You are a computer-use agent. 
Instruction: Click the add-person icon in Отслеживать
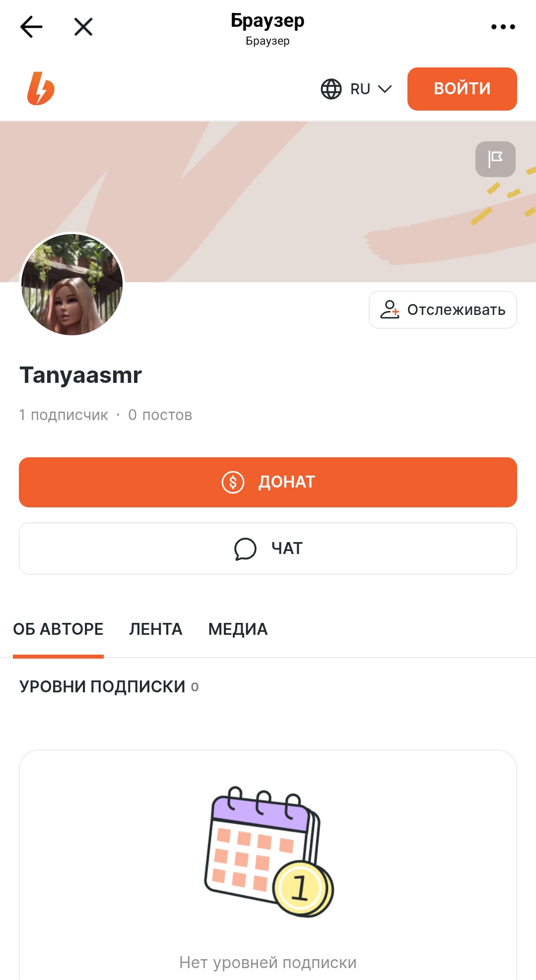[390, 309]
